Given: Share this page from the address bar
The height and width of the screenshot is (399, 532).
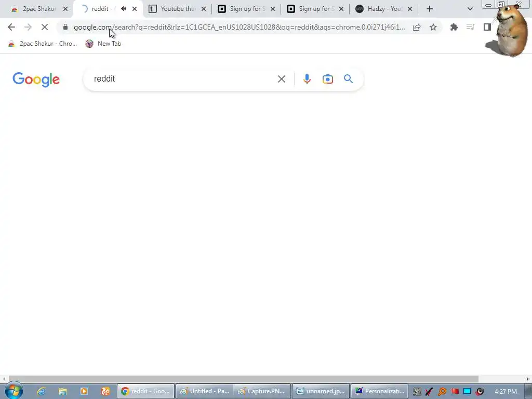Looking at the screenshot, I should (417, 27).
